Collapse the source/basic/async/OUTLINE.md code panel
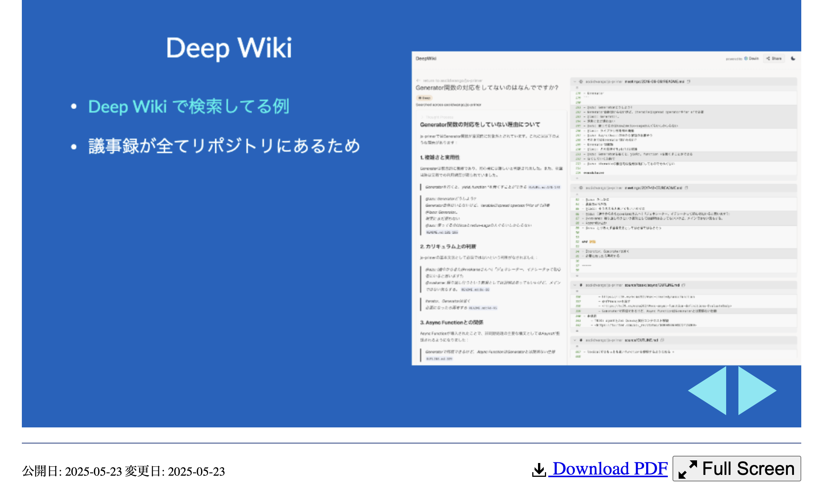The width and height of the screenshot is (830, 504). click(x=575, y=285)
